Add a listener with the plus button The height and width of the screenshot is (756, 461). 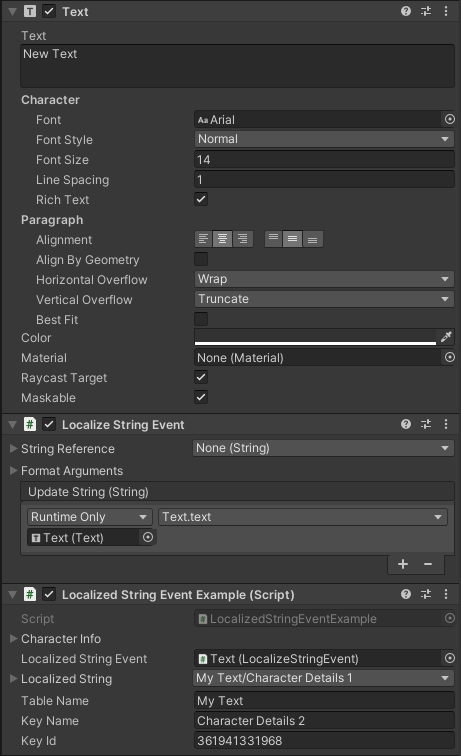[403, 564]
